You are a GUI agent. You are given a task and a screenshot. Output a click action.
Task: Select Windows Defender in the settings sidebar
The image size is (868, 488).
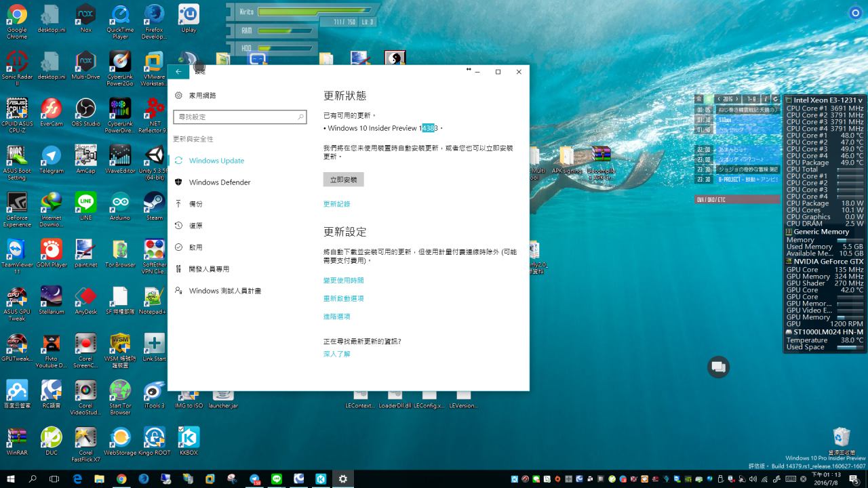click(x=219, y=182)
